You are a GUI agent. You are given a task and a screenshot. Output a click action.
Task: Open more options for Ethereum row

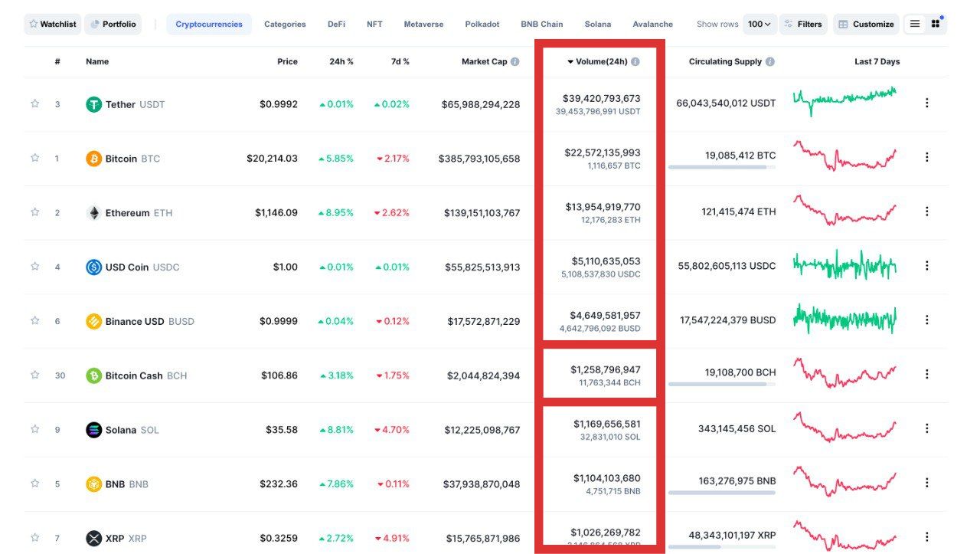pos(926,211)
